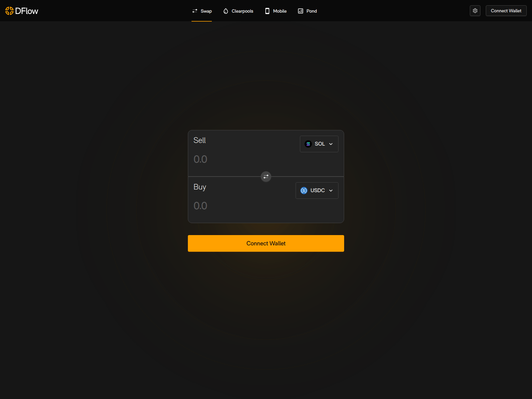The width and height of the screenshot is (532, 399).
Task: Click the DFlow logo
Action: click(21, 11)
